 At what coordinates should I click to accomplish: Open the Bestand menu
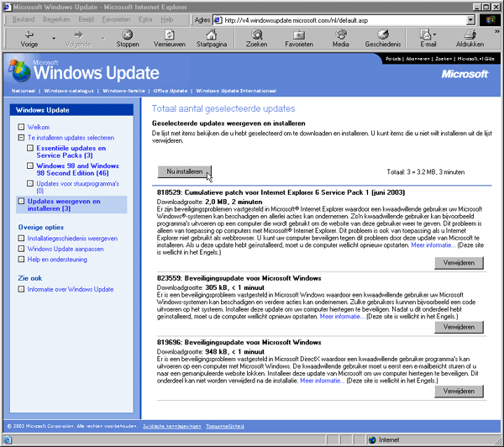(x=24, y=19)
